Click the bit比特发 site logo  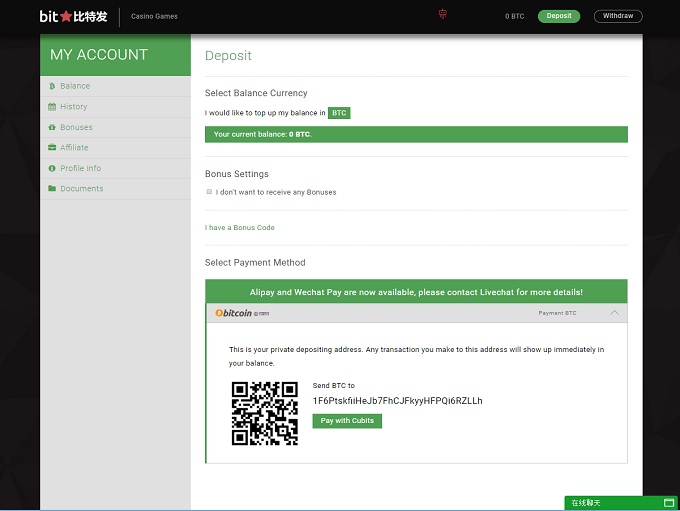coord(73,16)
